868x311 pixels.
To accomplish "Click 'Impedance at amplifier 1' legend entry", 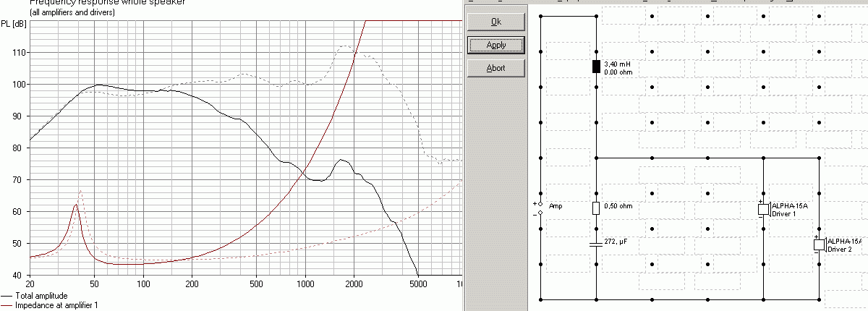I will click(56, 305).
